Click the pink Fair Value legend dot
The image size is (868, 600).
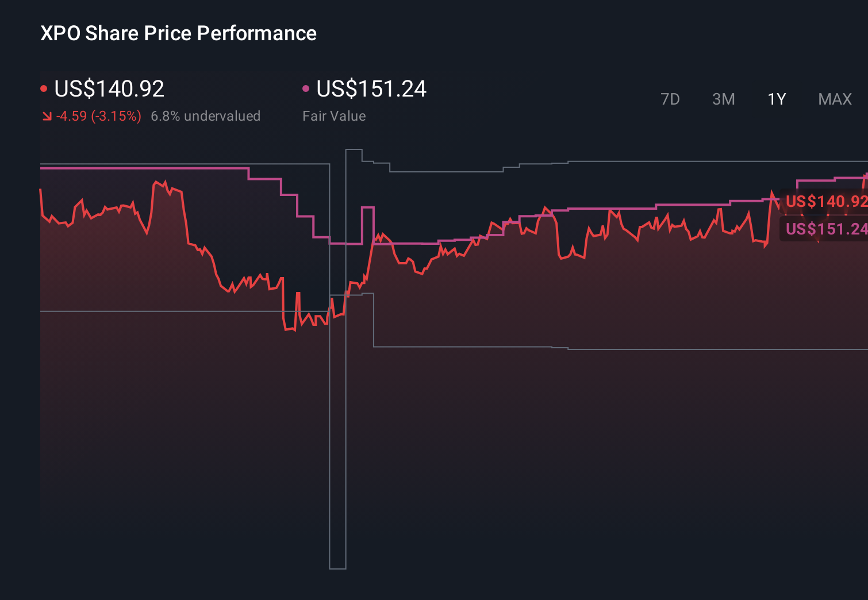(306, 87)
